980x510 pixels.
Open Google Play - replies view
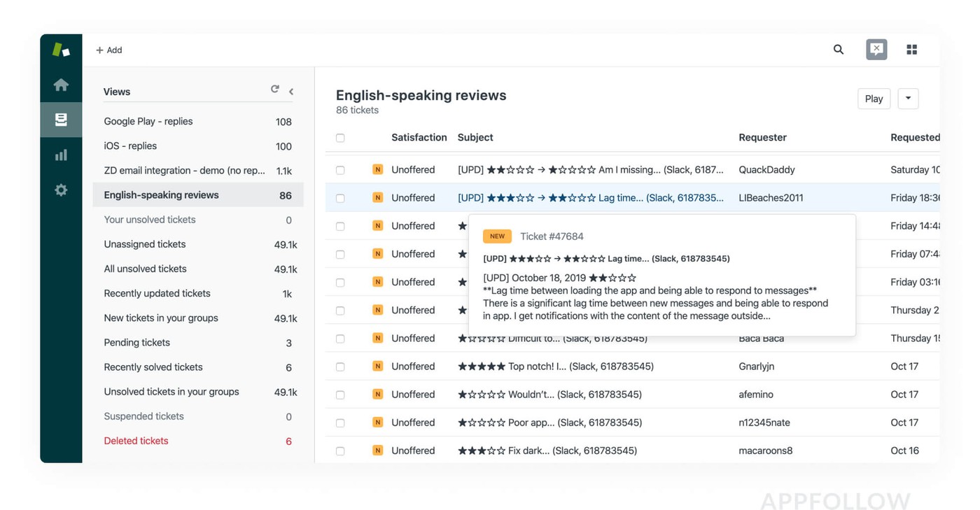(x=198, y=121)
